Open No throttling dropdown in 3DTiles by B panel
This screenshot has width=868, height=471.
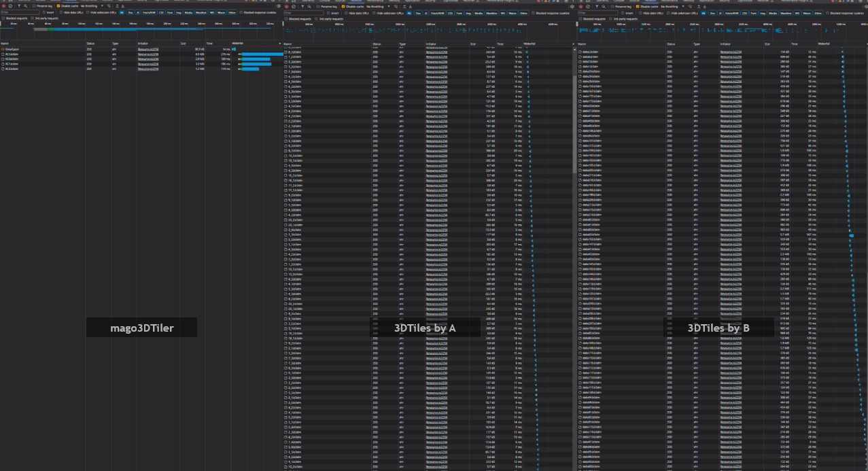point(673,7)
